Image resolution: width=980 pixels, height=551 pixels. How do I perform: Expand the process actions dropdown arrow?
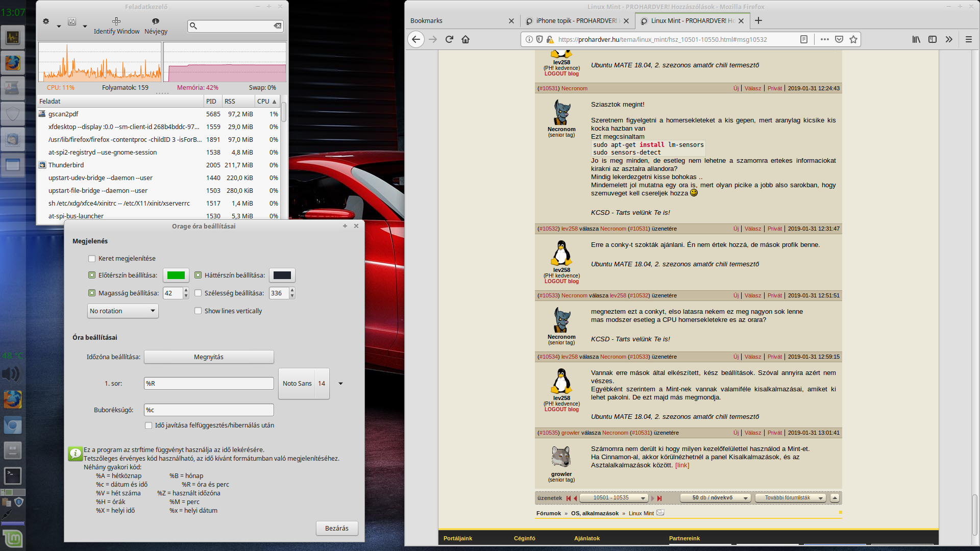click(x=85, y=26)
